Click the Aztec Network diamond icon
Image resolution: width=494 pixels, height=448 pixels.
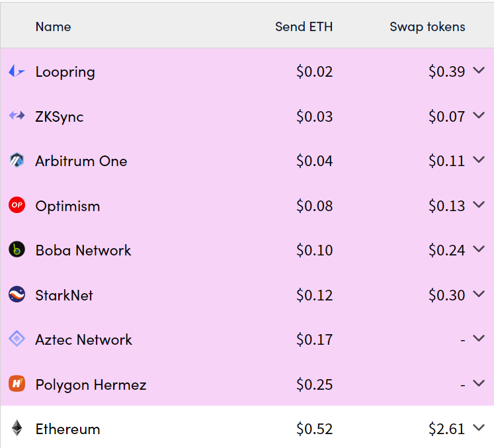(17, 339)
